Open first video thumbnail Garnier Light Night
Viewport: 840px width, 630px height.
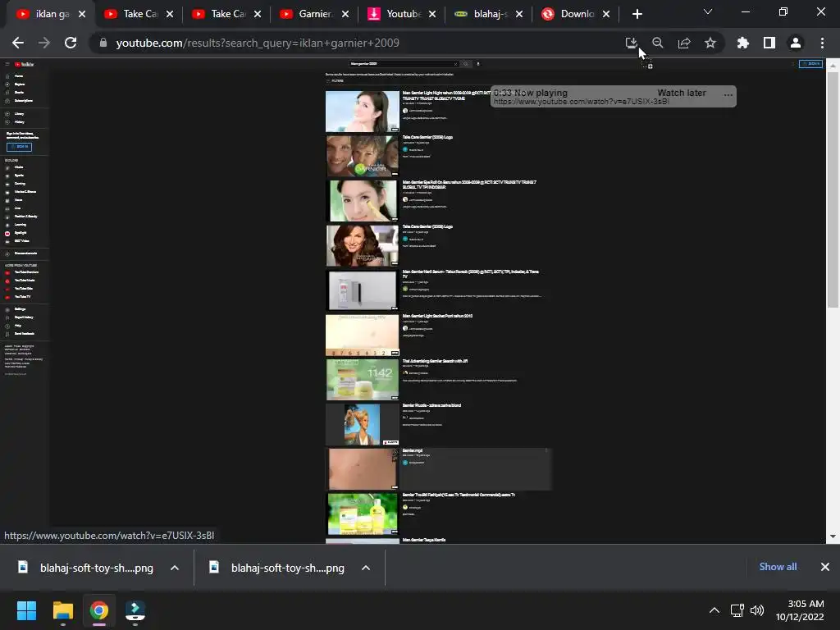(x=363, y=111)
